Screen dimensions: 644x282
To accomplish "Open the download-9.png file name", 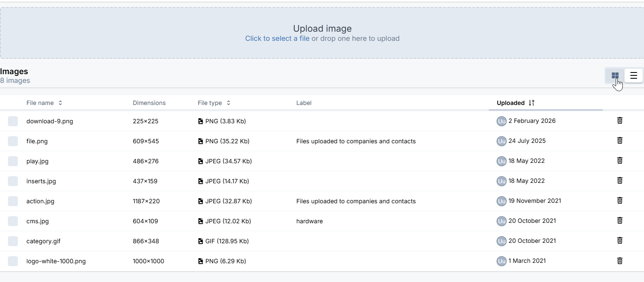I will (x=50, y=121).
